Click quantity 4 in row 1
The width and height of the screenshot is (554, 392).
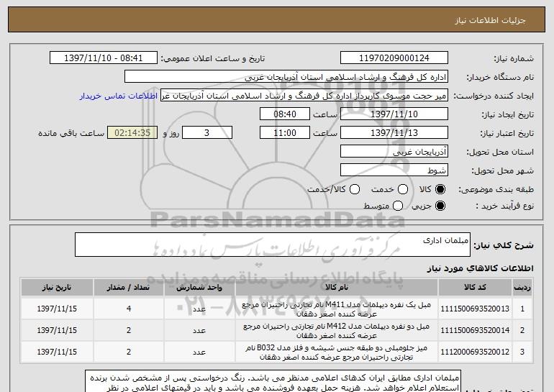click(x=129, y=309)
